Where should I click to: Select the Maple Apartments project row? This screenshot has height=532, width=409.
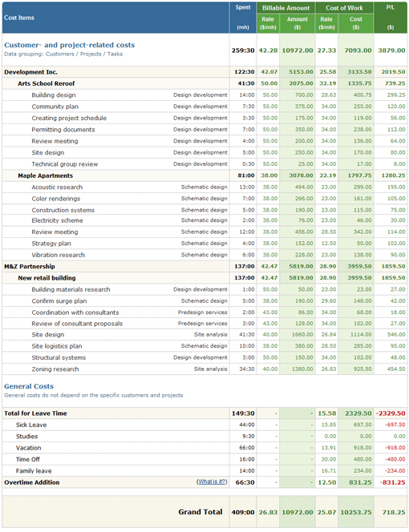tap(204, 175)
